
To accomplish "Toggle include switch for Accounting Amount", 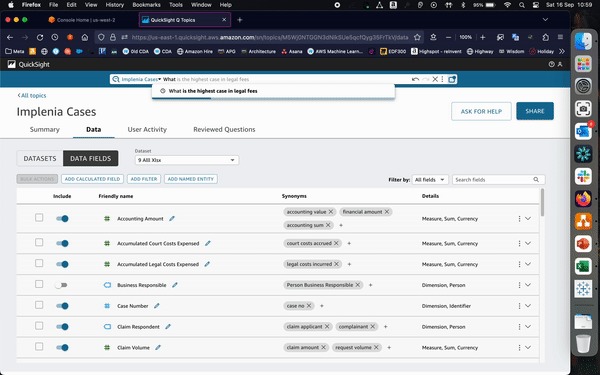I will click(x=62, y=218).
